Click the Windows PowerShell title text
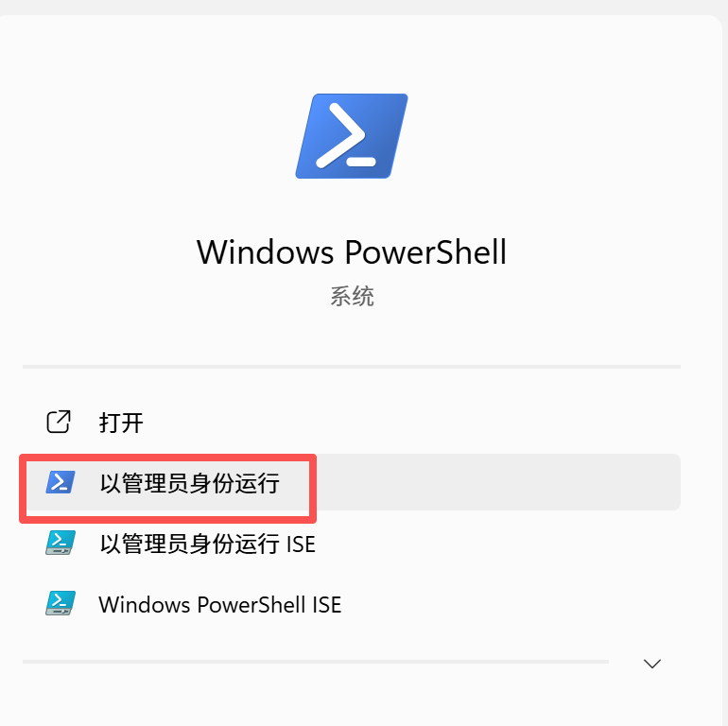The image size is (728, 726). (352, 252)
